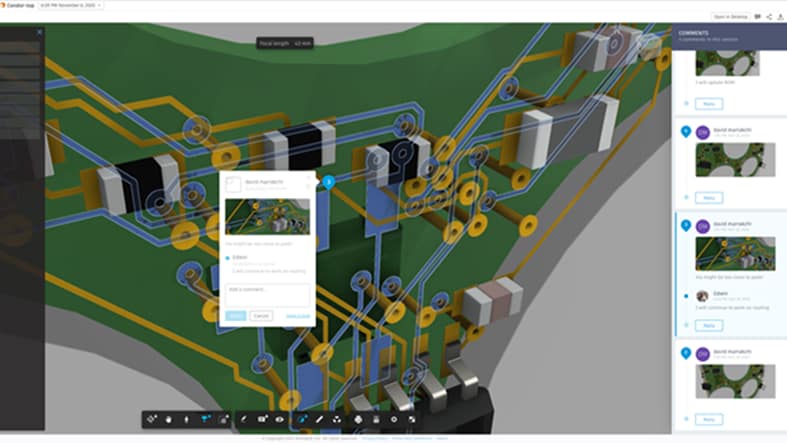787x443 pixels.
Task: Click the small icon left of first Reply
Action: 686,104
